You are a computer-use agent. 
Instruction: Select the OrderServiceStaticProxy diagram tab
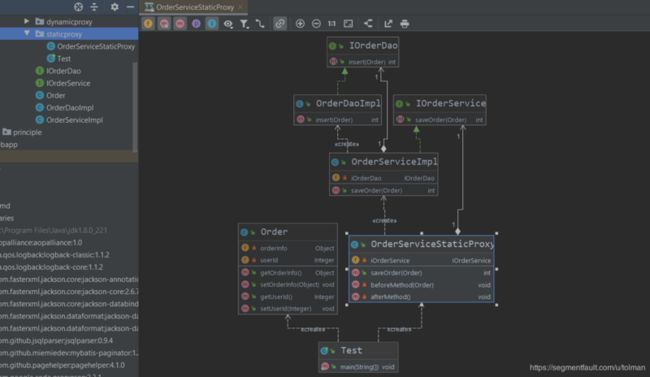[x=194, y=7]
